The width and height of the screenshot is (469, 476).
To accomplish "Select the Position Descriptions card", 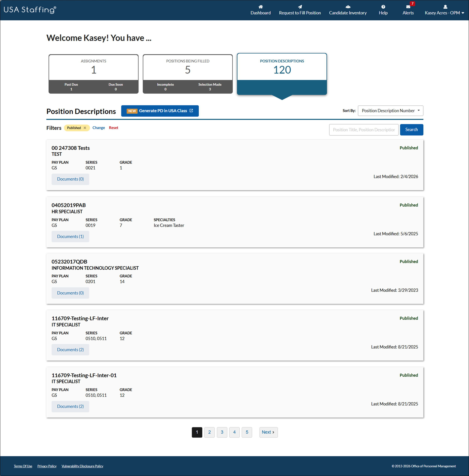I will click(x=282, y=74).
